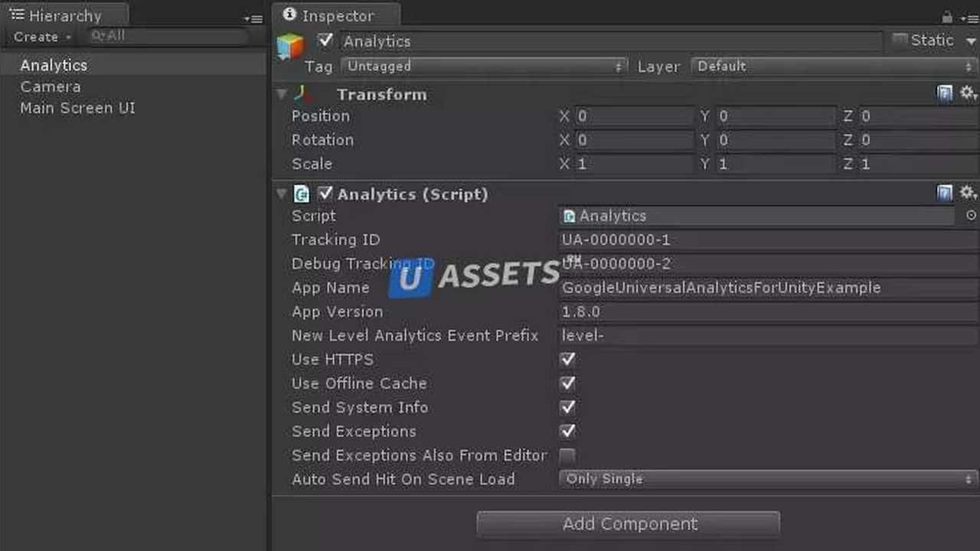This screenshot has height=551, width=980.
Task: Open the Transform component gear menu
Action: click(969, 93)
